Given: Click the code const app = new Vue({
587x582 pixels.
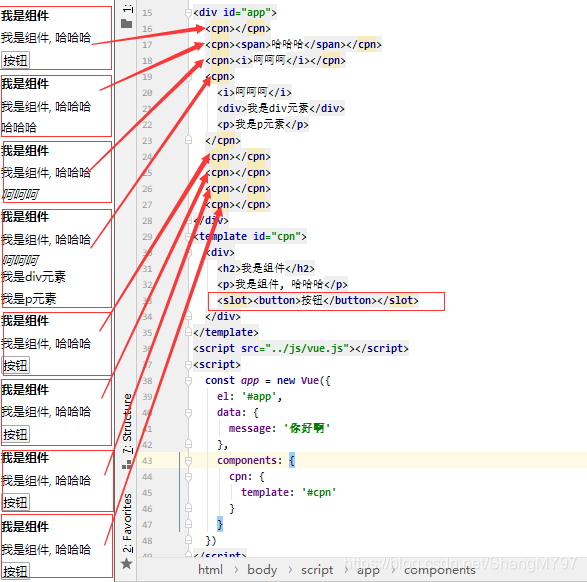Looking at the screenshot, I should [268, 381].
